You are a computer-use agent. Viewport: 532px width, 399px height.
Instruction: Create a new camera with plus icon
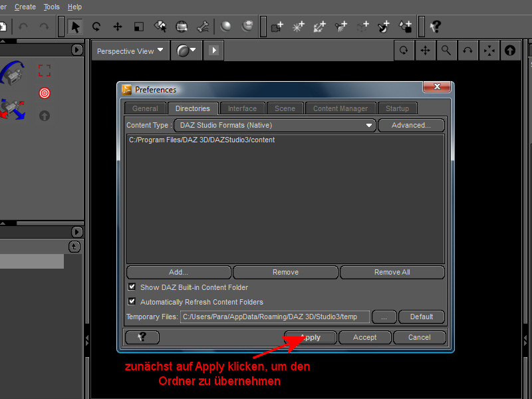click(277, 27)
